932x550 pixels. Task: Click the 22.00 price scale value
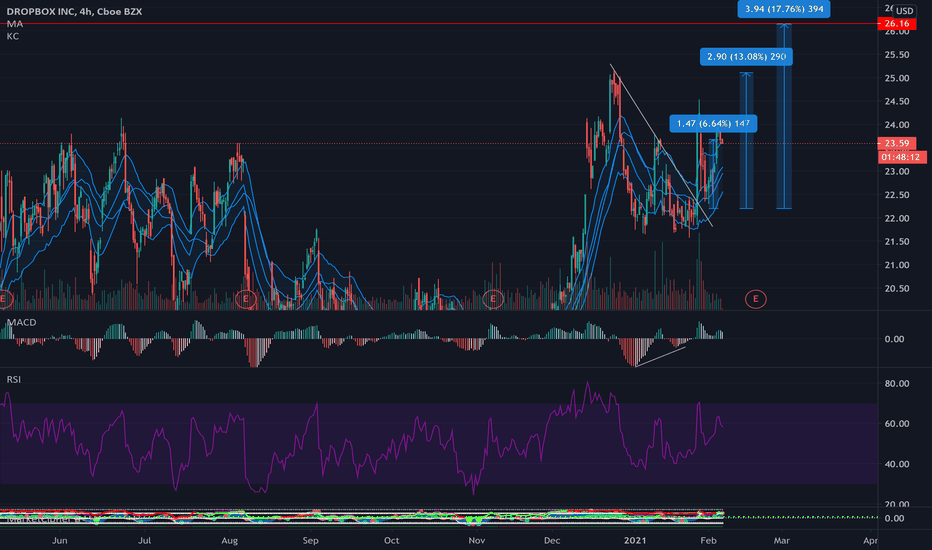click(x=896, y=218)
